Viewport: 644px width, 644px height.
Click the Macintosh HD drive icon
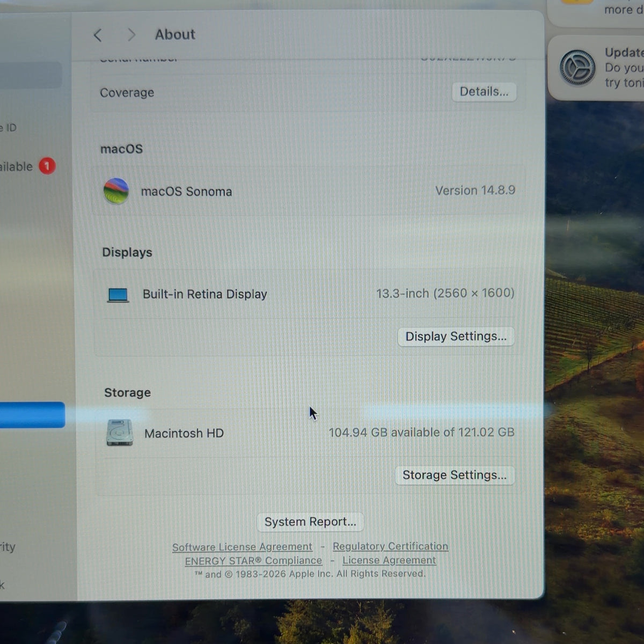tap(120, 433)
